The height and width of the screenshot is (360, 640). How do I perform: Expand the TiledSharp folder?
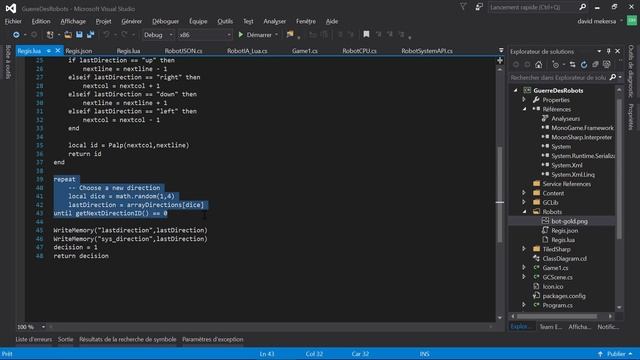click(x=524, y=249)
